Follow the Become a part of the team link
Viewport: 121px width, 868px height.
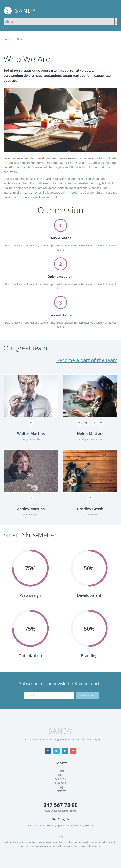(x=87, y=360)
